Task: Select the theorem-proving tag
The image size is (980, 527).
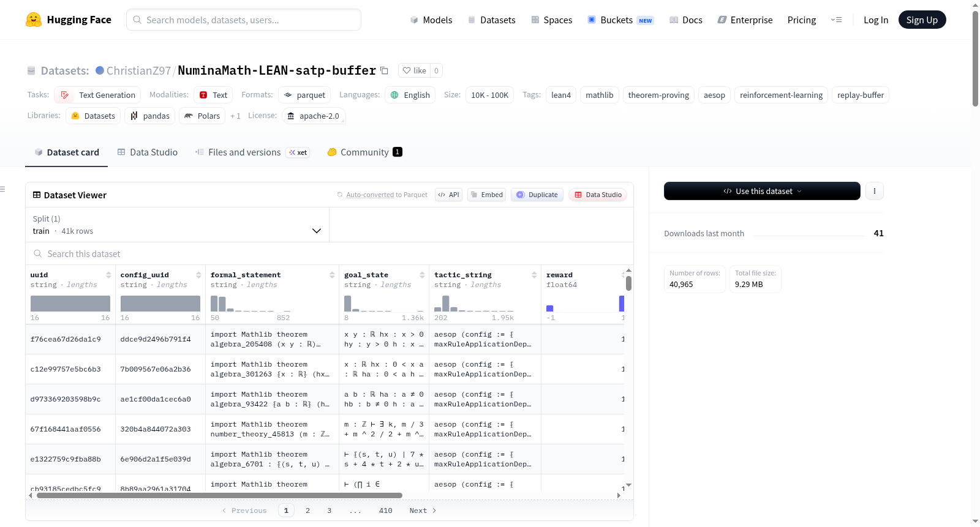Action: pos(658,95)
